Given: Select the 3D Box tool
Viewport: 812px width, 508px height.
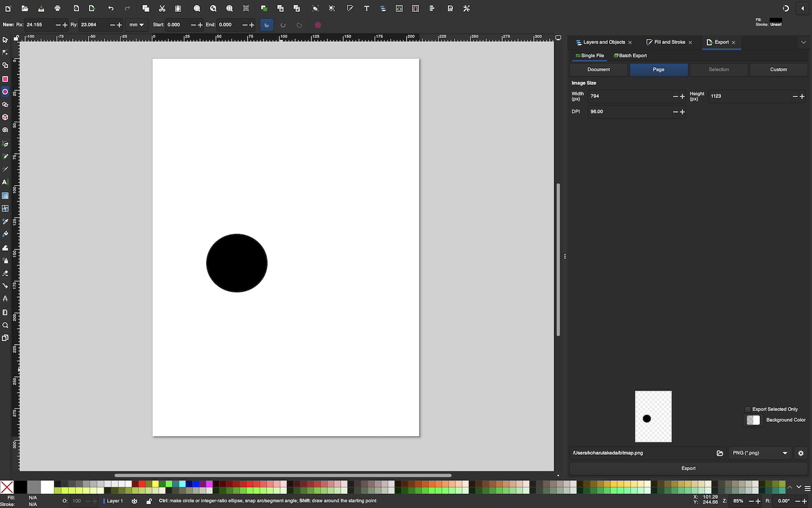Looking at the screenshot, I should pyautogui.click(x=5, y=117).
